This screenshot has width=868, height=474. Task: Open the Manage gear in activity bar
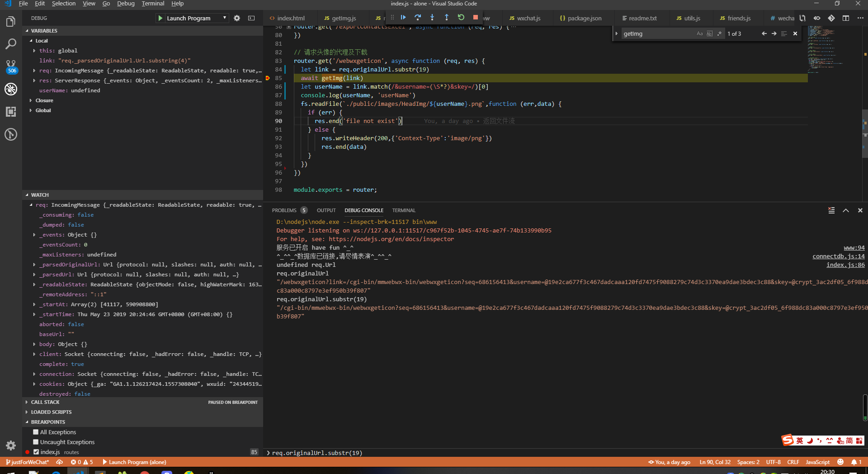[x=11, y=446]
